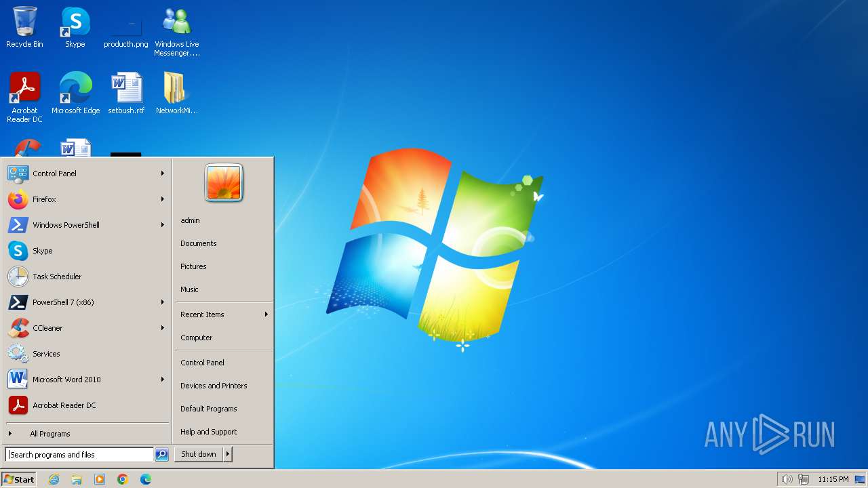Image resolution: width=868 pixels, height=488 pixels.
Task: Click the Skype icon in Start menu
Action: [x=18, y=251]
